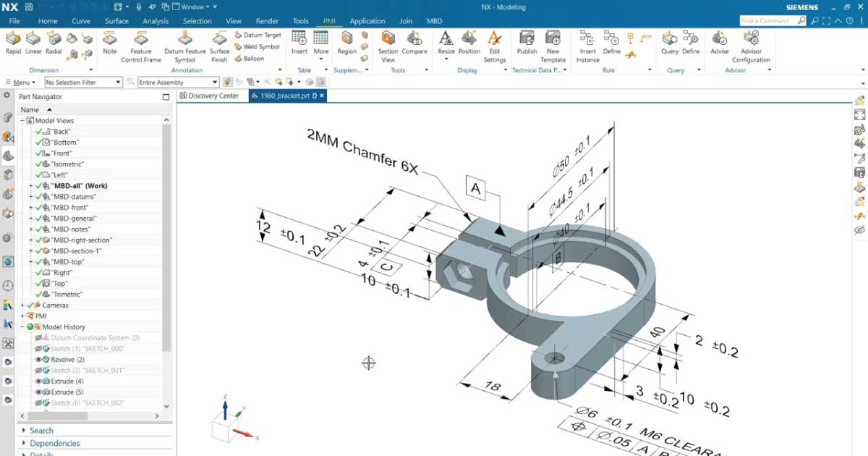Open the File menu
Screen dimensions: 868x456
tap(14, 21)
